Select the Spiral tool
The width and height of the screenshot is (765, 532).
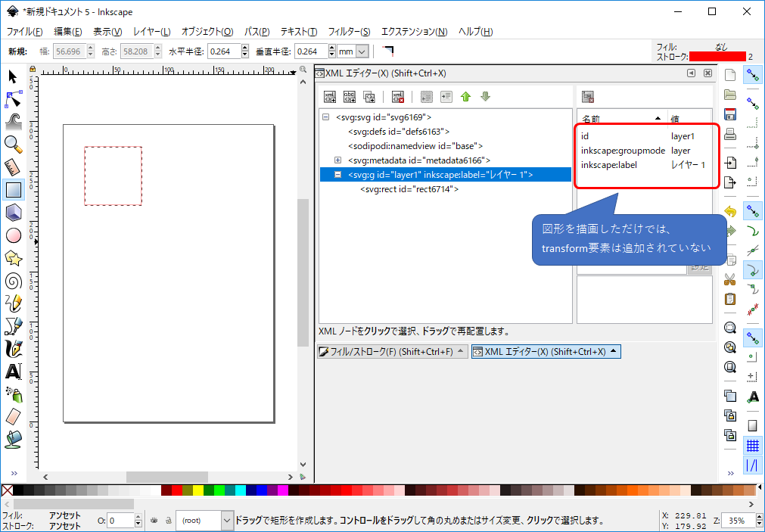click(12, 281)
